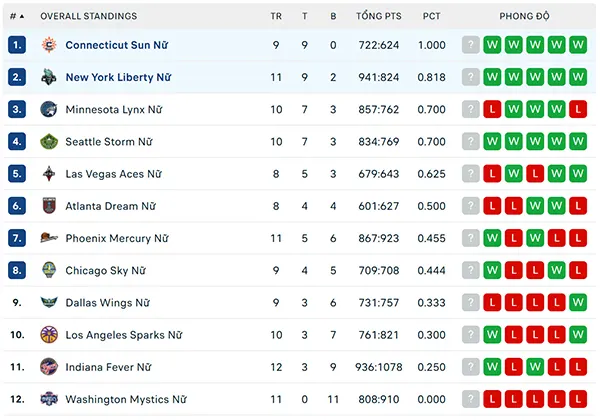Click the Atlanta Dream team logo

49,206
